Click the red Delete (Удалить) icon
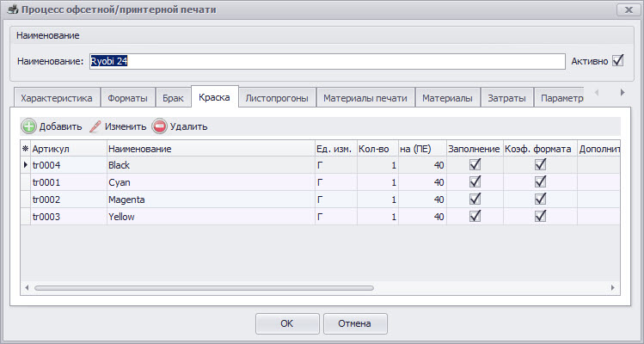Screen dimensions: 644x344 160,126
